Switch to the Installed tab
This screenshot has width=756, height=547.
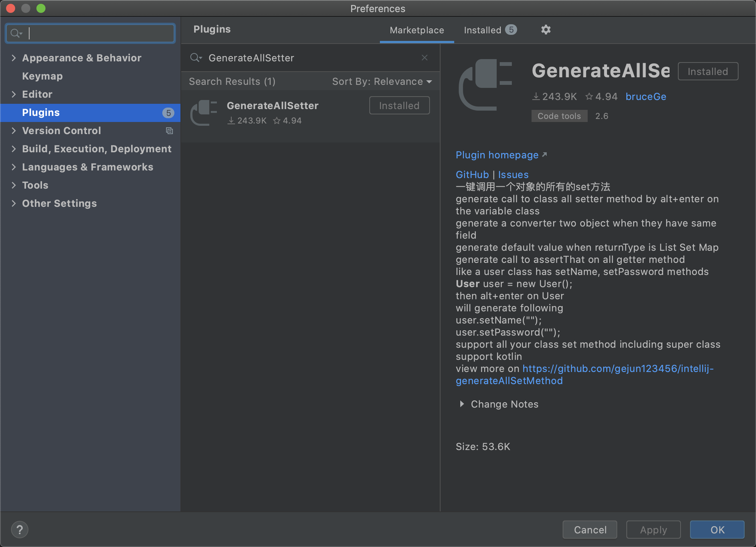point(490,30)
